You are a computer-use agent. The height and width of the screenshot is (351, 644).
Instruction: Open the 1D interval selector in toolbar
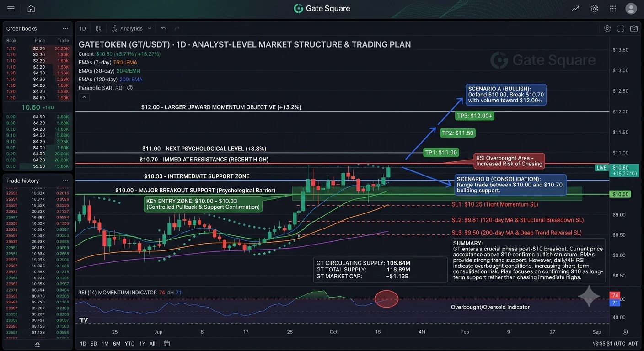tap(82, 28)
